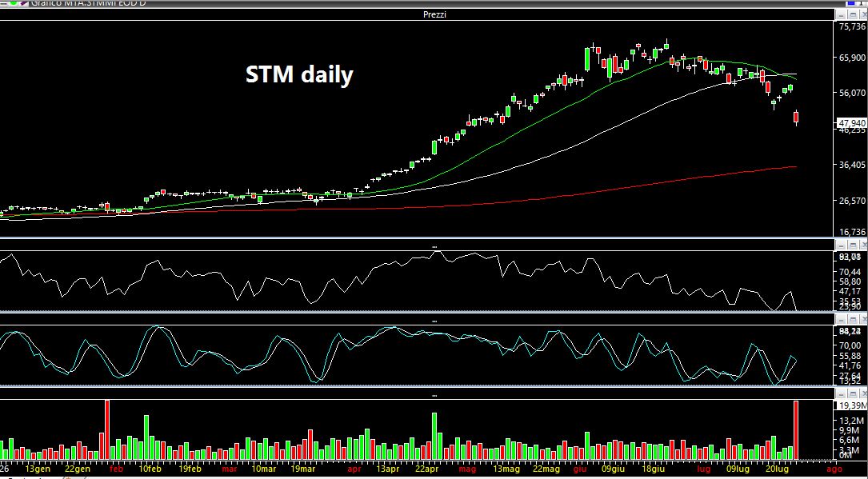868x479 pixels.
Task: Minimize the Prezzi price panel
Action: 842,14
